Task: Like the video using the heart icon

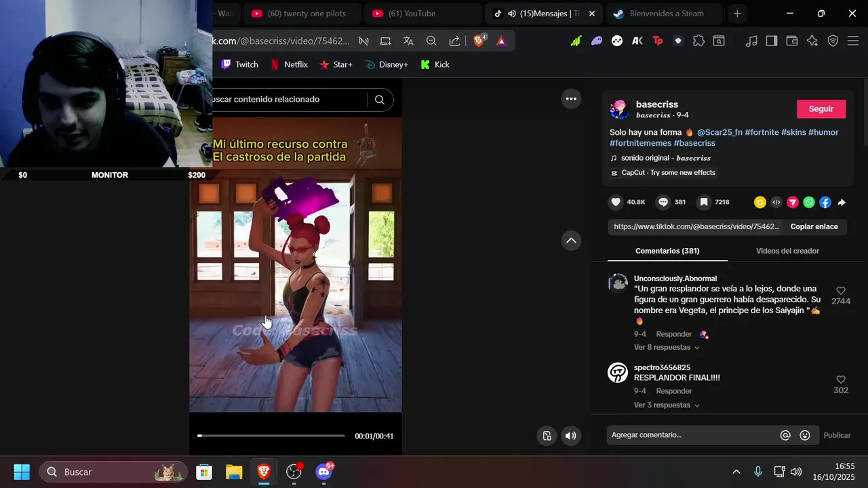Action: [x=616, y=202]
